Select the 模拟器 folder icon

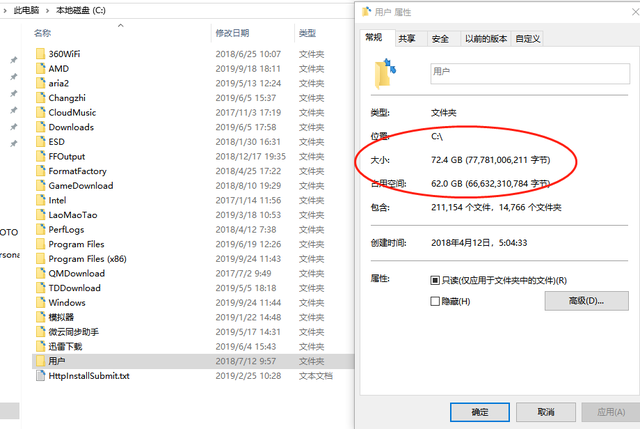(x=40, y=317)
